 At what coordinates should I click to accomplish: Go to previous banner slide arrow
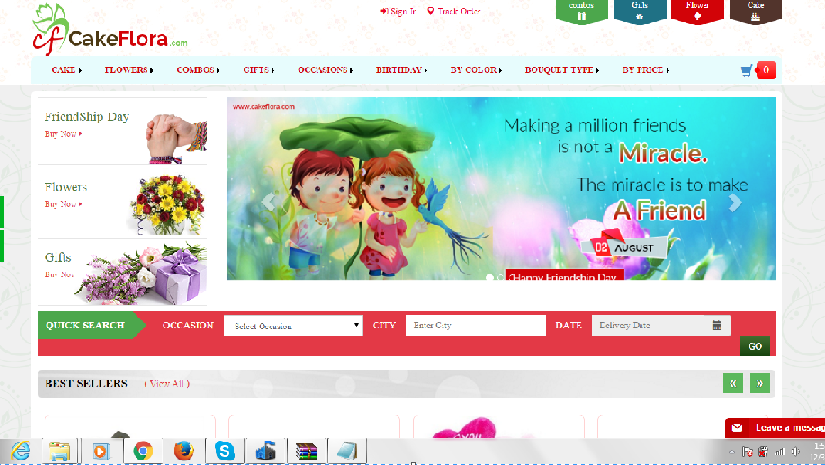[x=268, y=203]
